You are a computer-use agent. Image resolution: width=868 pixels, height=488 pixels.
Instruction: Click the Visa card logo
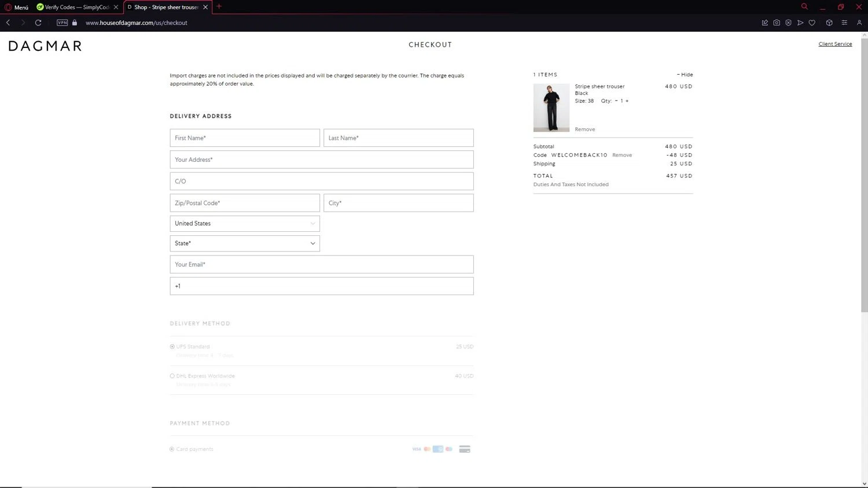pyautogui.click(x=417, y=449)
